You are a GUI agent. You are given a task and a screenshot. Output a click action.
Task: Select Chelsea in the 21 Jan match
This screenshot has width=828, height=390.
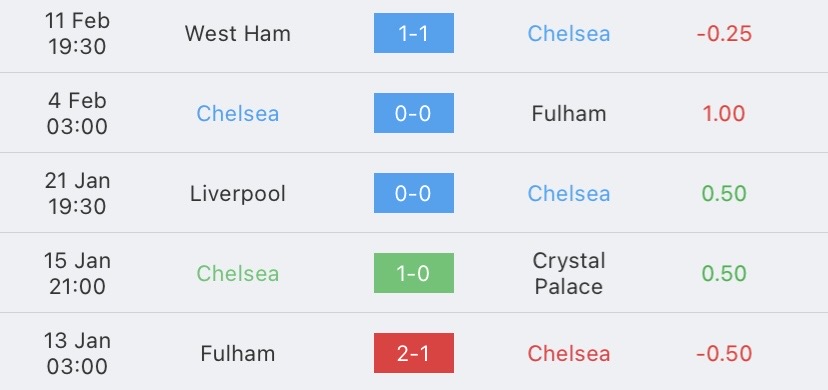pyautogui.click(x=569, y=194)
